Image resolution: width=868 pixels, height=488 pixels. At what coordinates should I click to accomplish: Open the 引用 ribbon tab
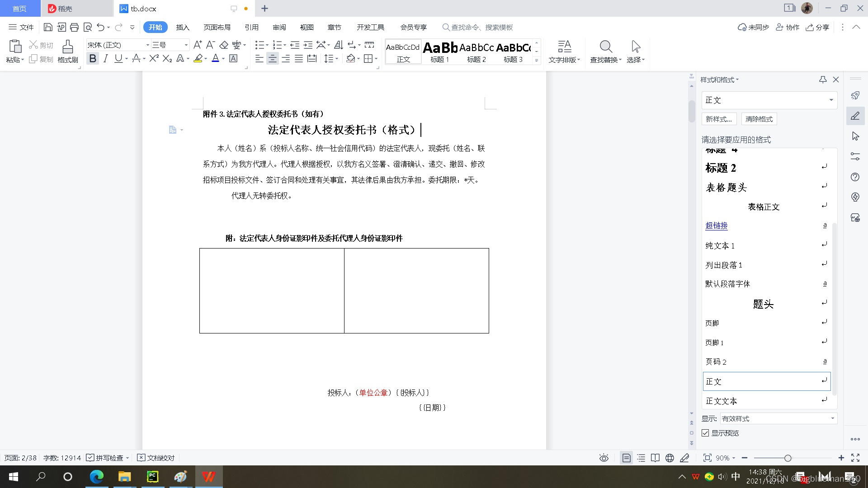pyautogui.click(x=252, y=27)
